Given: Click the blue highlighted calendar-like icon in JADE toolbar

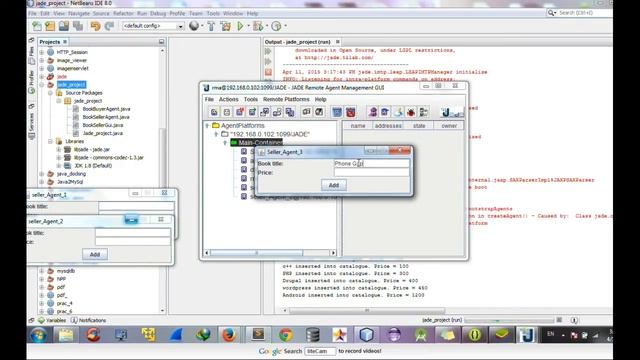Looking at the screenshot, I should pos(337,112).
